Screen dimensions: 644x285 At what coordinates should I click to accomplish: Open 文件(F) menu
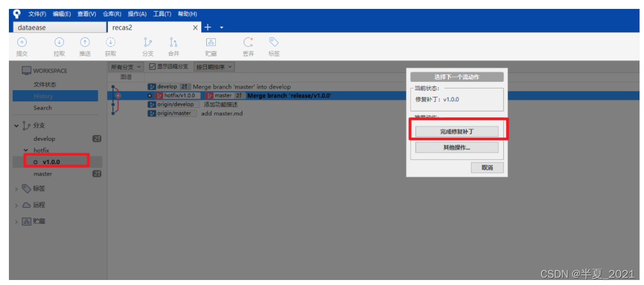coord(37,14)
